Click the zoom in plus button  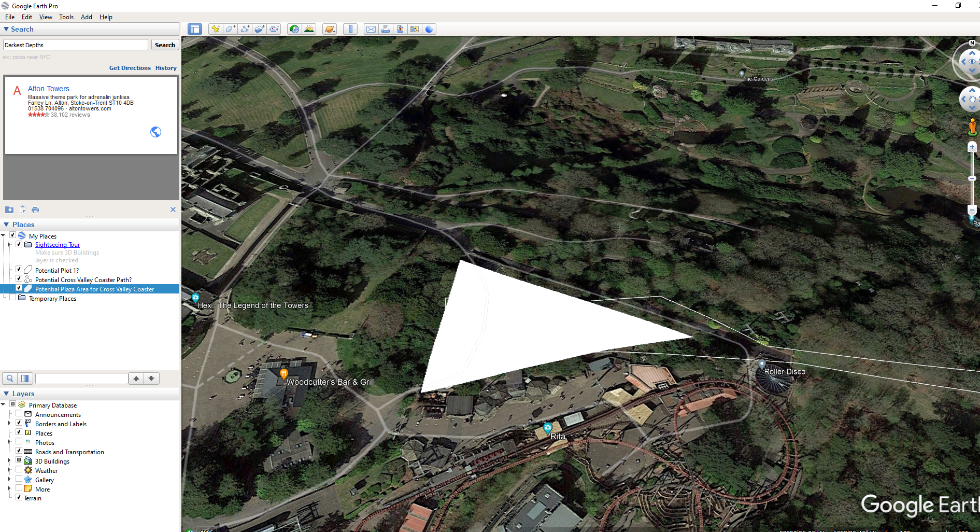pyautogui.click(x=972, y=147)
